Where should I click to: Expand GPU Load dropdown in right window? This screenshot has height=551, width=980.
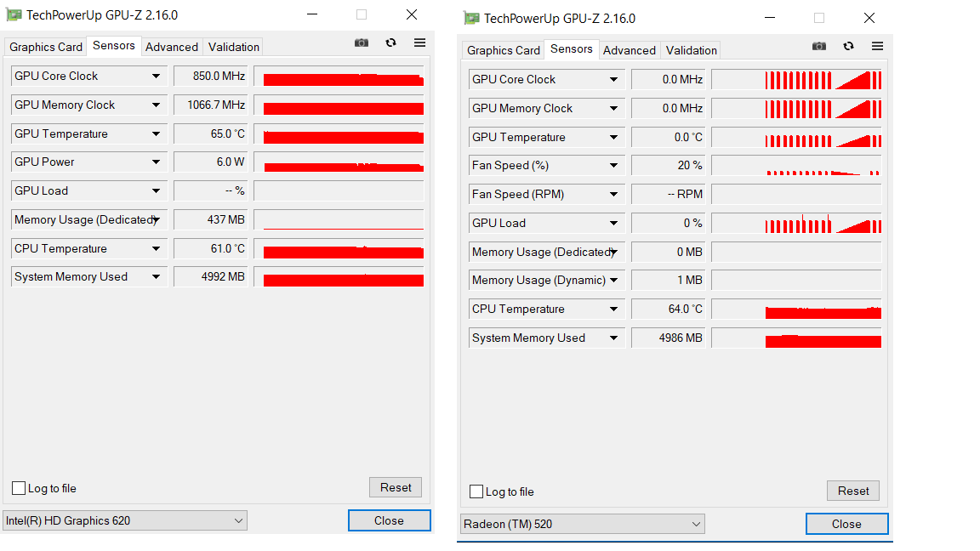[613, 223]
